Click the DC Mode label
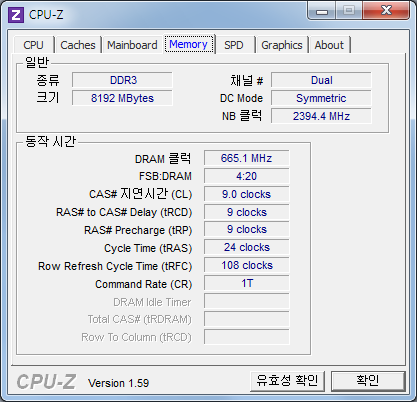Viewport: 417px width, 402px height. tap(241, 98)
